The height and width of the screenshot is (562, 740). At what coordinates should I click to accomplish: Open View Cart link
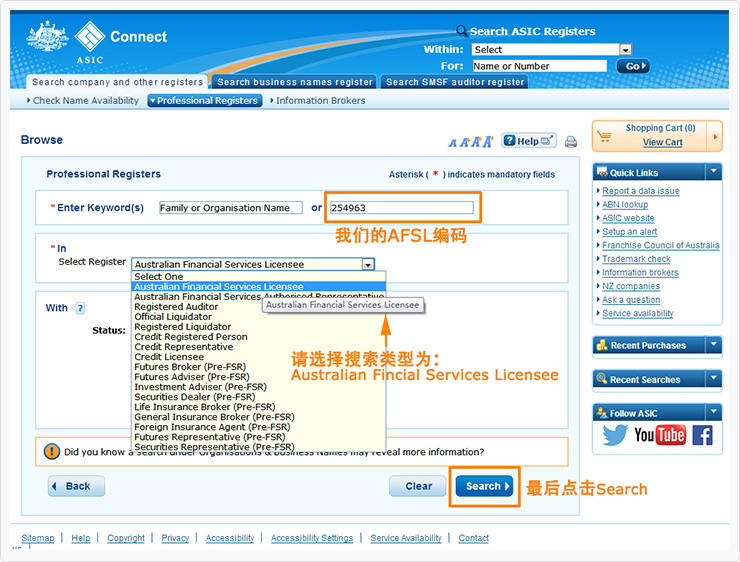[662, 142]
